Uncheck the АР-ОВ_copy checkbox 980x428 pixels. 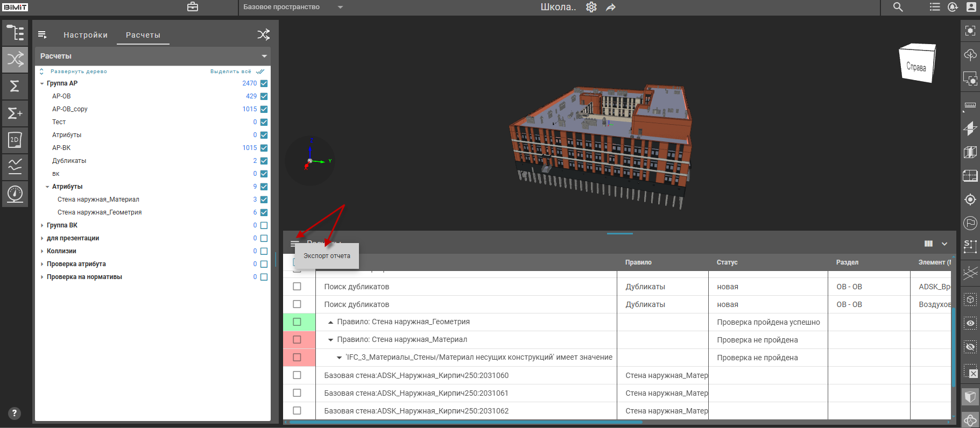coord(264,109)
